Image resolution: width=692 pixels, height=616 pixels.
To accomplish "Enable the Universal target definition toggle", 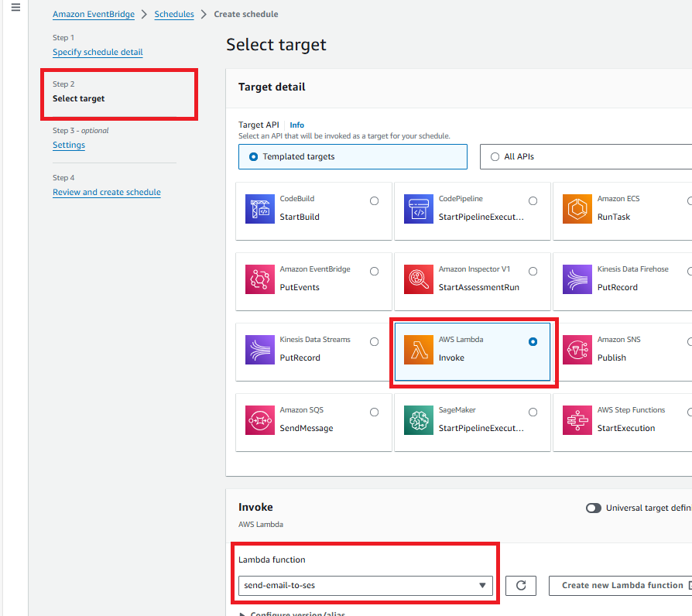I will point(594,508).
